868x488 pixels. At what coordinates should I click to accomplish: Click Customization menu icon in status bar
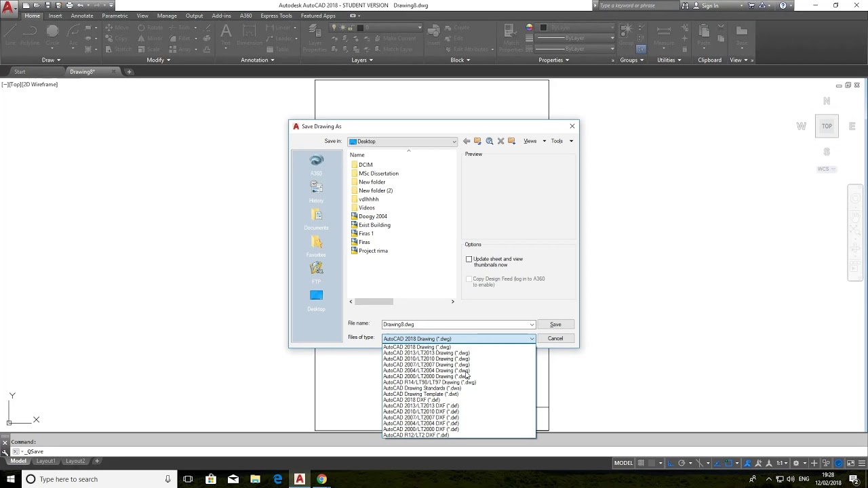click(x=862, y=463)
